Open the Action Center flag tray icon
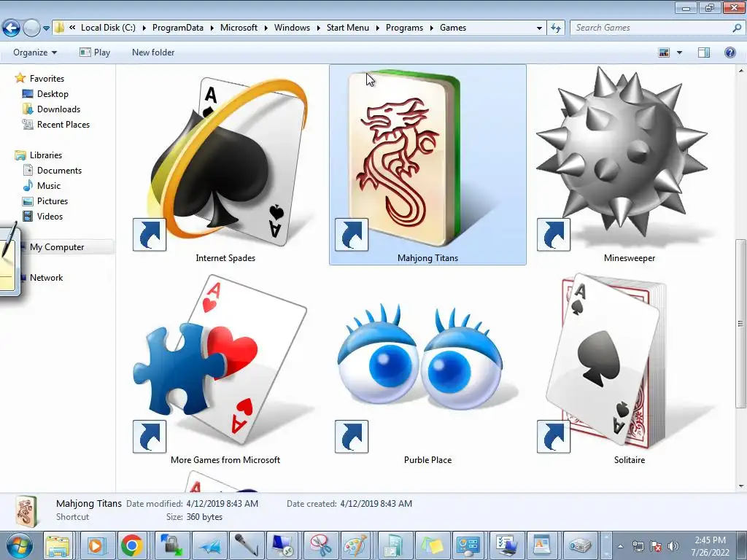This screenshot has height=560, width=747. click(x=656, y=546)
